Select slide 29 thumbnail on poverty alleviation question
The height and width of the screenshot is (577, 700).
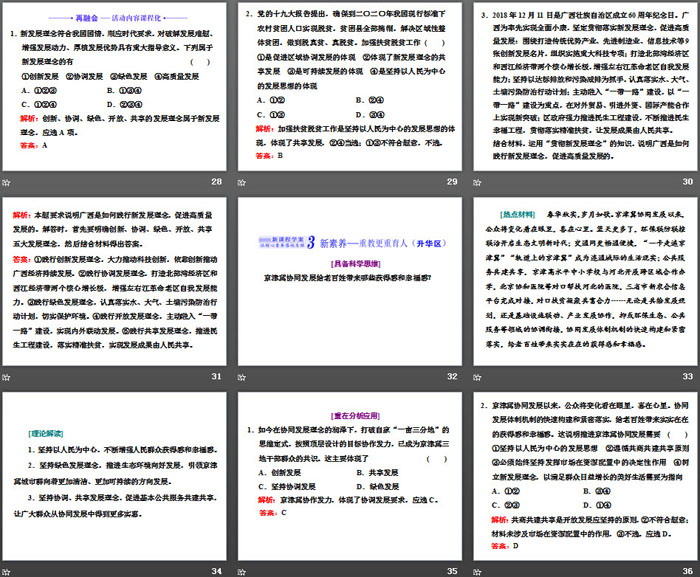tap(349, 87)
